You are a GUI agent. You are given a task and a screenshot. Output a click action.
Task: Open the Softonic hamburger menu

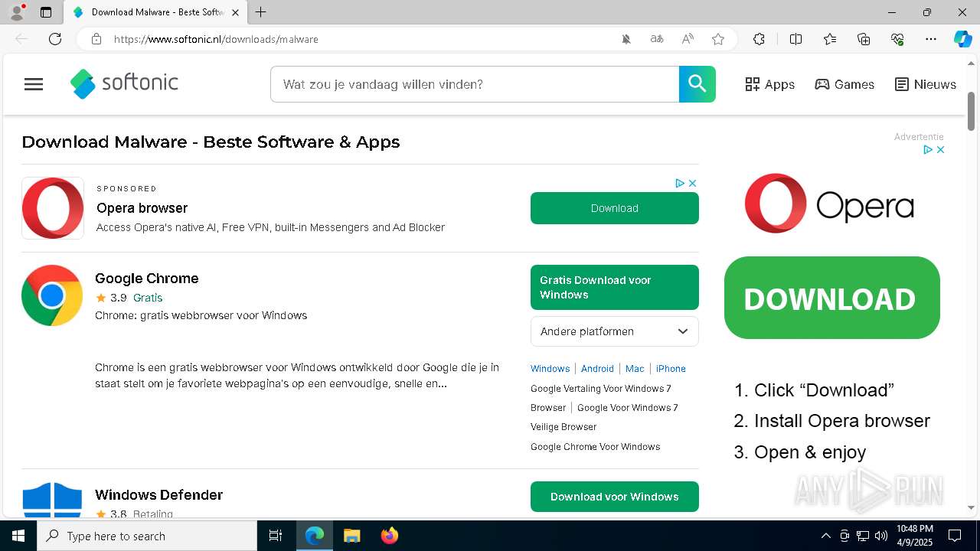coord(34,84)
